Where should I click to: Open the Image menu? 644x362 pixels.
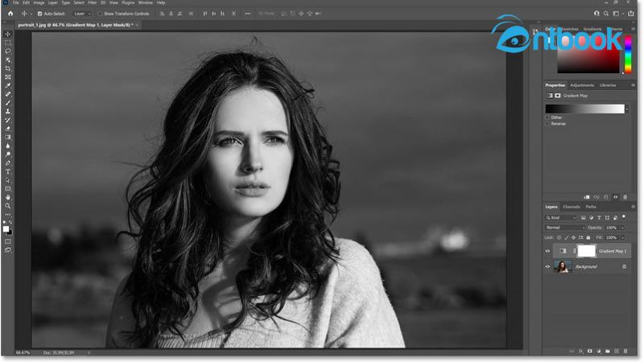point(39,2)
